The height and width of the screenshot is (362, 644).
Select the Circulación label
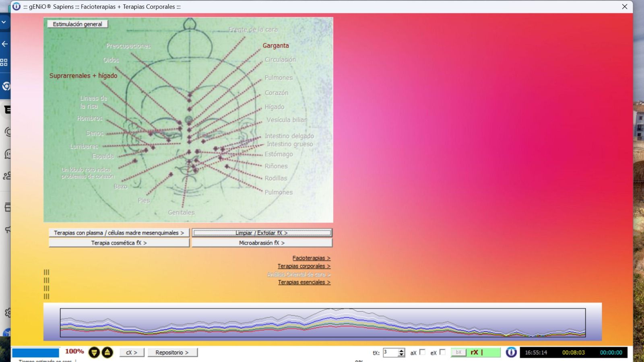280,60
